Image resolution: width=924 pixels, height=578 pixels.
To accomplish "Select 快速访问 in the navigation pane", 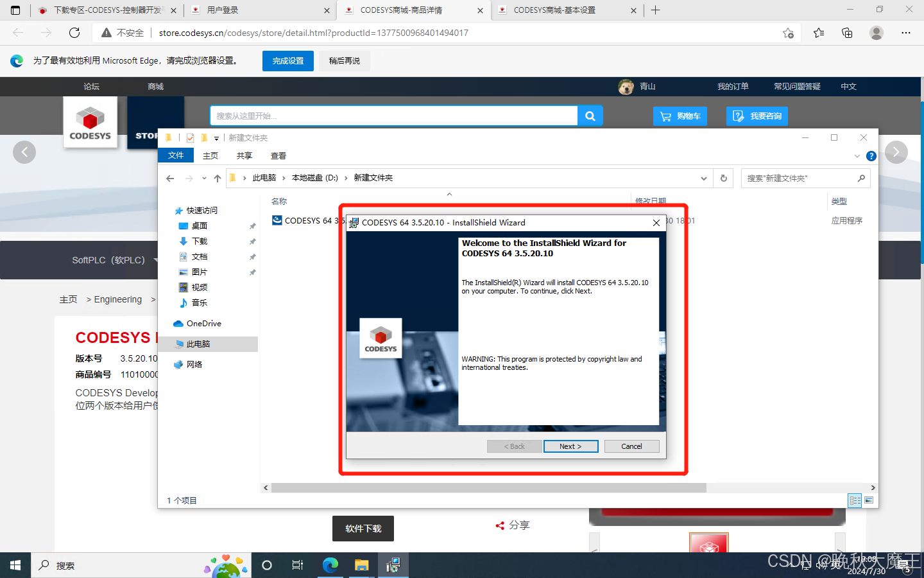I will (202, 211).
